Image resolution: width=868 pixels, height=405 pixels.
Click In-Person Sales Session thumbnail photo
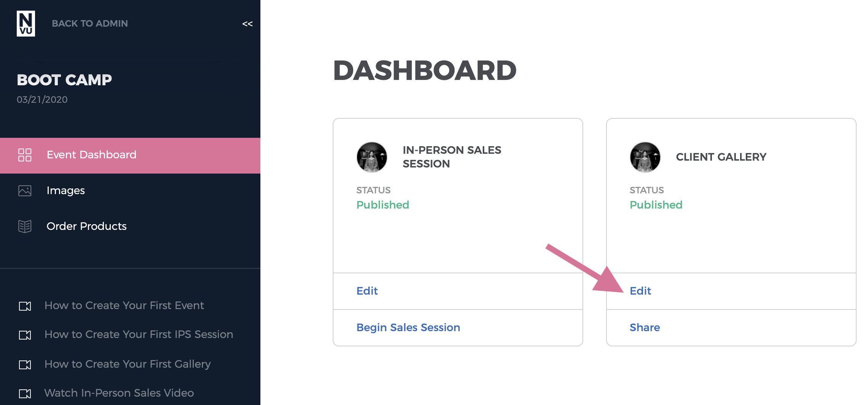[372, 157]
